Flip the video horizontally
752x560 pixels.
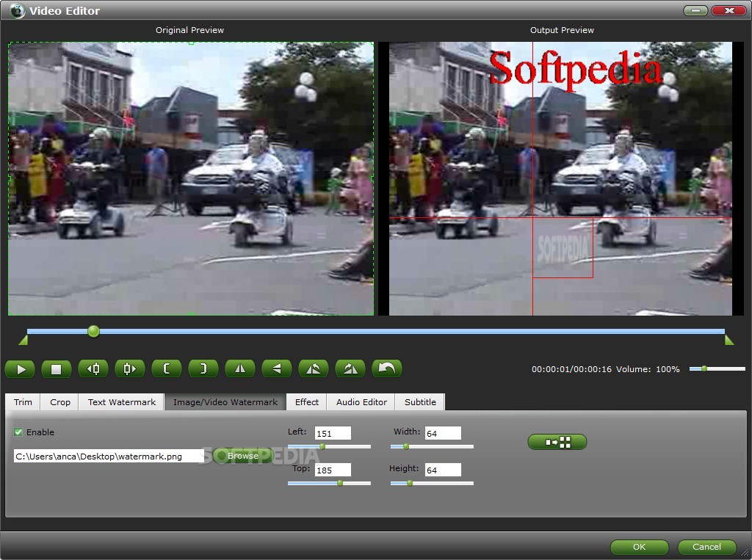point(240,368)
